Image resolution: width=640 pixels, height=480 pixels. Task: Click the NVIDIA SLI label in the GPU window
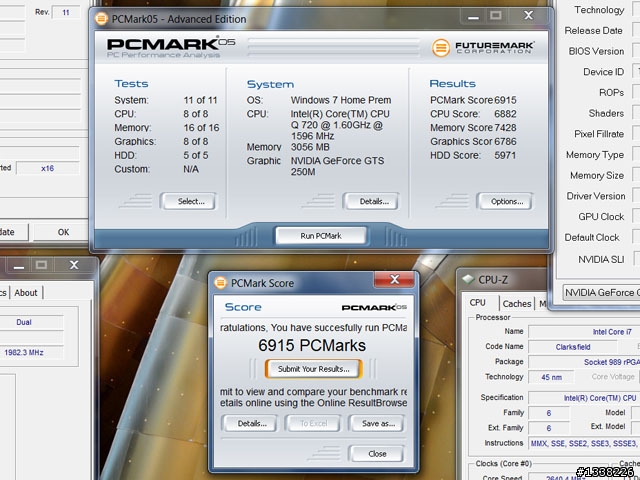click(601, 260)
